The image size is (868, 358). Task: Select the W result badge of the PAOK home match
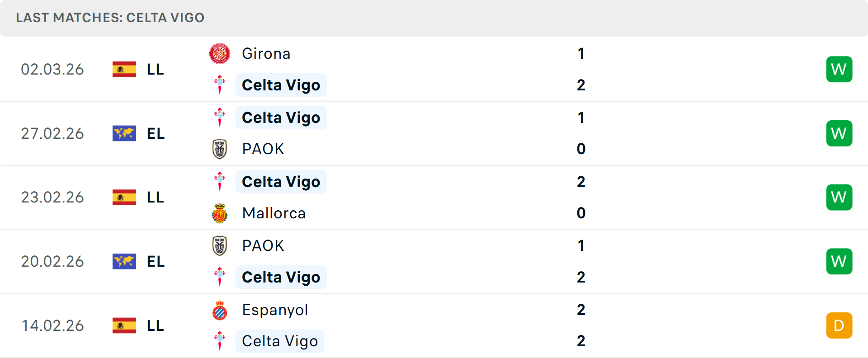coord(839,133)
